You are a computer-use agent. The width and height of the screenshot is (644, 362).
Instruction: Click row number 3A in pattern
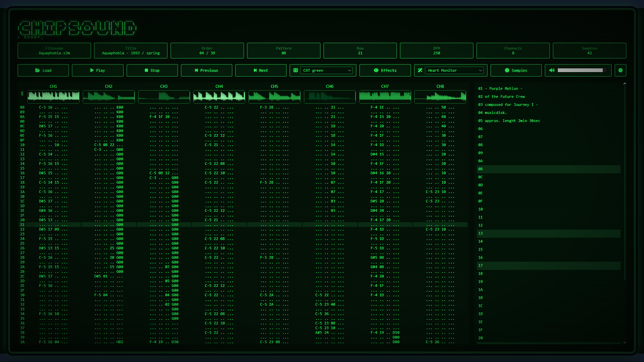click(x=22, y=342)
